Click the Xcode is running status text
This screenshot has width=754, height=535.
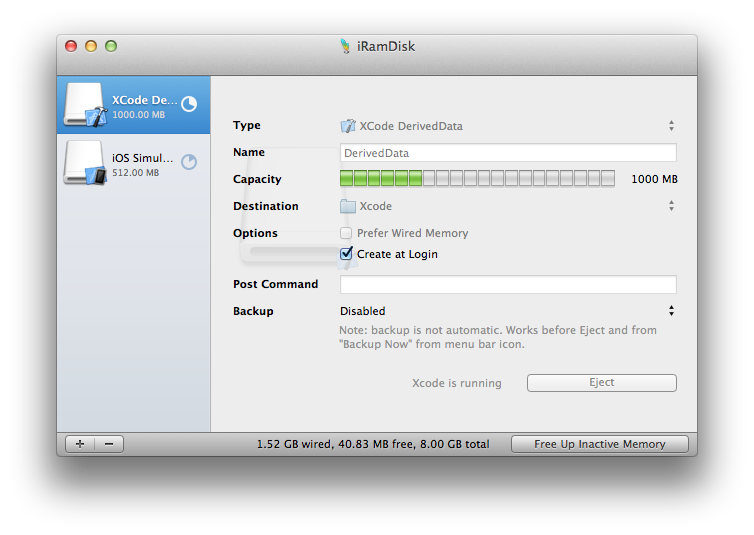tap(456, 383)
